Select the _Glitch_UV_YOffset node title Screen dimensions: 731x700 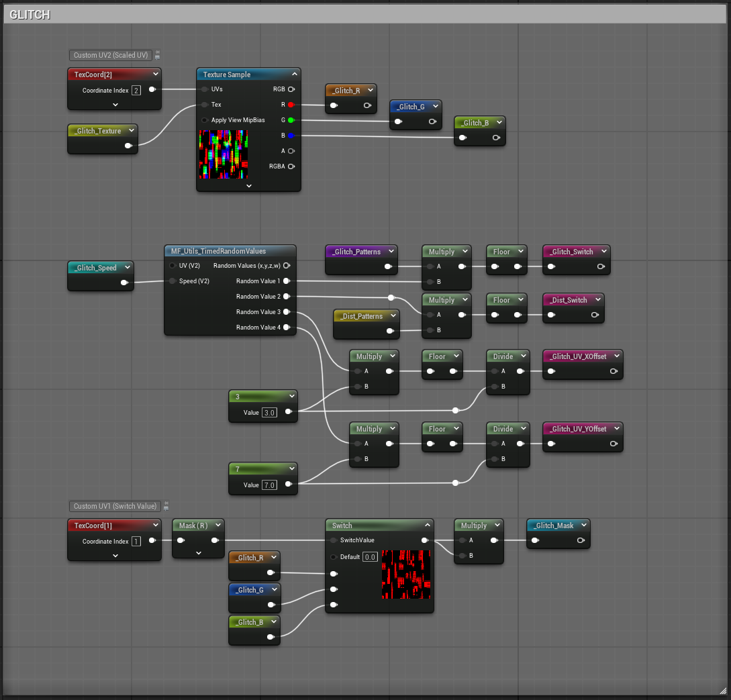pyautogui.click(x=578, y=429)
